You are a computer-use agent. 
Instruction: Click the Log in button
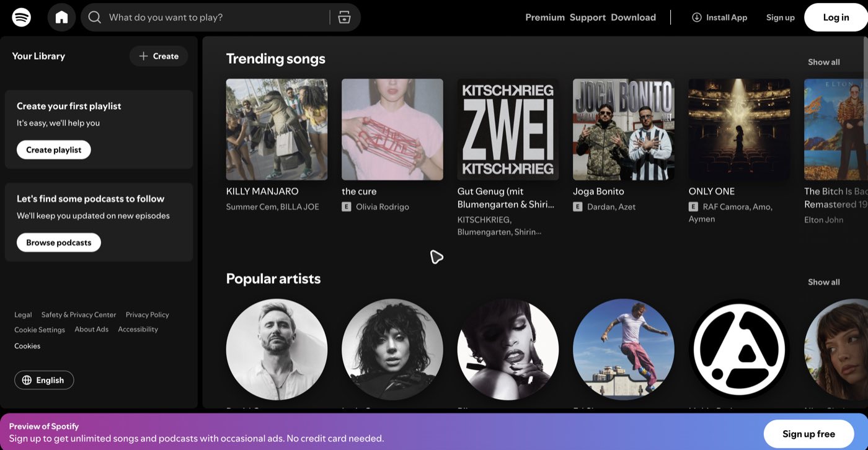coord(836,17)
